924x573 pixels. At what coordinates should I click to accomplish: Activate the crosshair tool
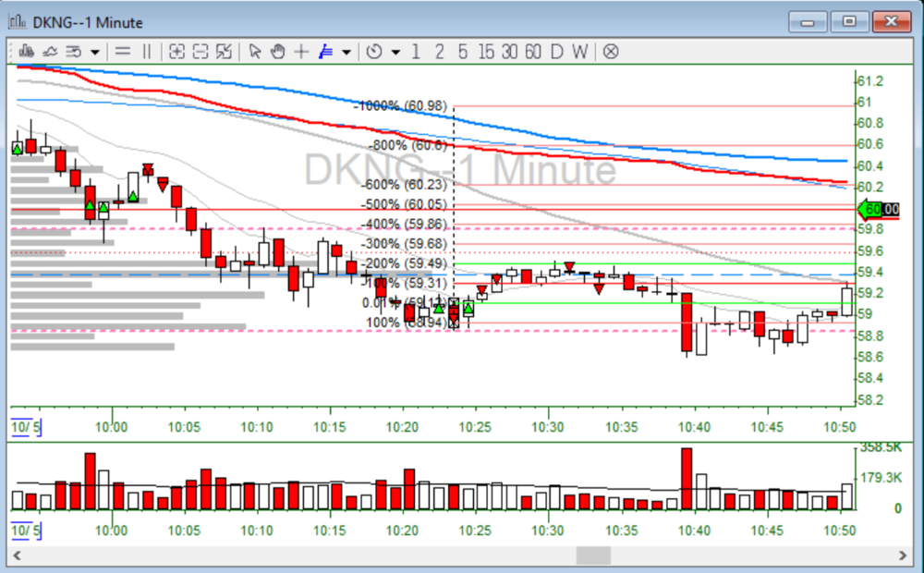click(x=301, y=52)
